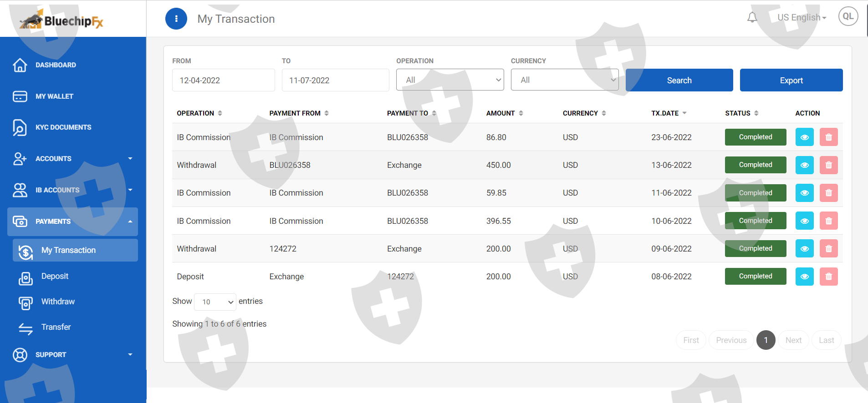This screenshot has width=868, height=403.
Task: View the 59.85 IB Commission transaction
Action: [x=804, y=193]
